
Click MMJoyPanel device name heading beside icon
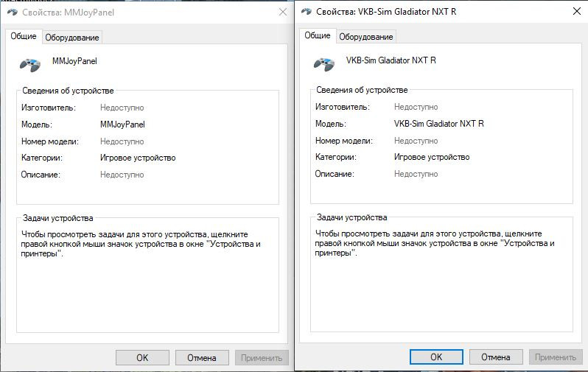[x=74, y=61]
